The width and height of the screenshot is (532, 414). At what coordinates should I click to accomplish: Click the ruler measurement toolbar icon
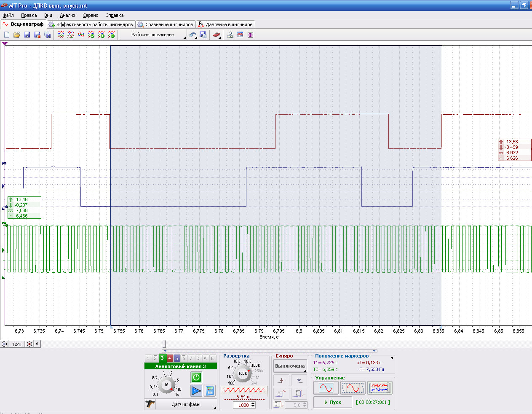coord(230,35)
